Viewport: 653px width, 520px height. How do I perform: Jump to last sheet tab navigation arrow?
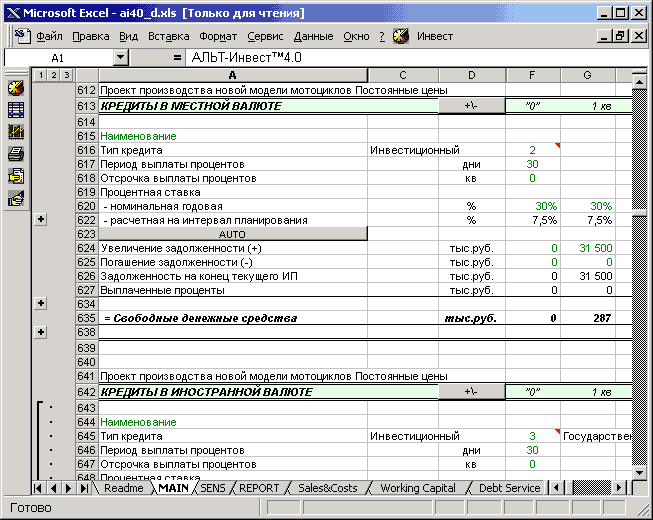[x=84, y=488]
